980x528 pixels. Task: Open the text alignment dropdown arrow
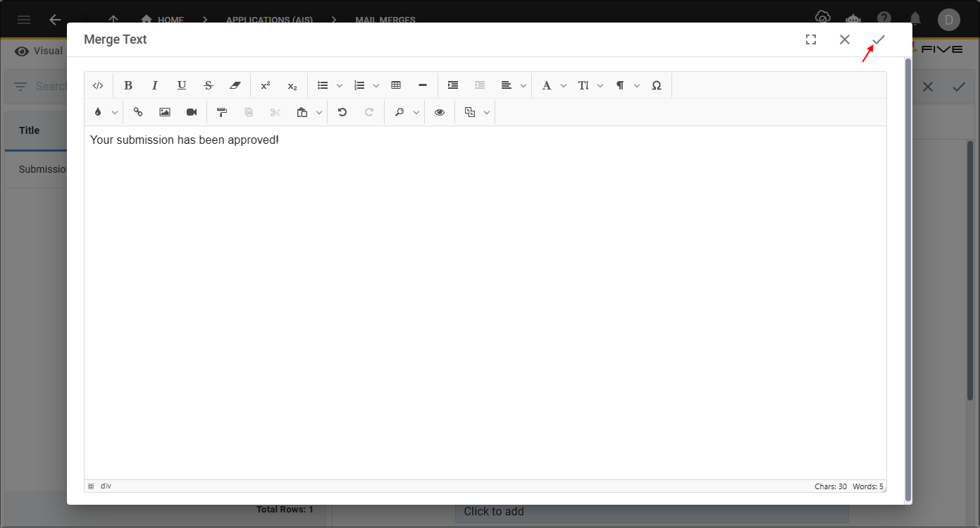pos(523,86)
